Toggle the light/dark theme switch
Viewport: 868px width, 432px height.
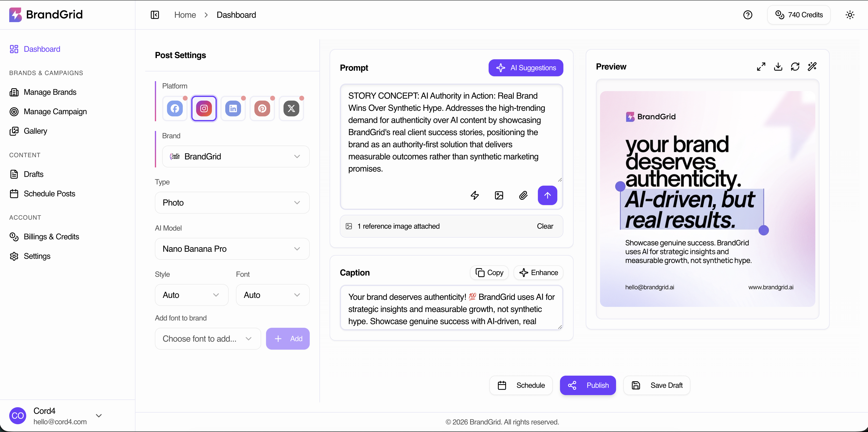(850, 15)
